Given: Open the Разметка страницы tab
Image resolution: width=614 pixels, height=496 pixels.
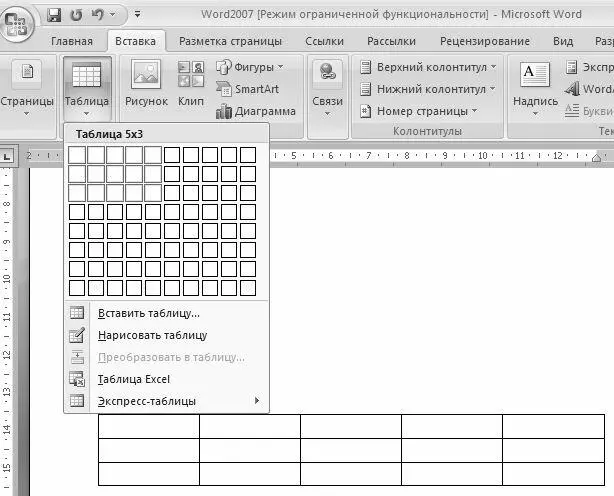Looking at the screenshot, I should 230,41.
